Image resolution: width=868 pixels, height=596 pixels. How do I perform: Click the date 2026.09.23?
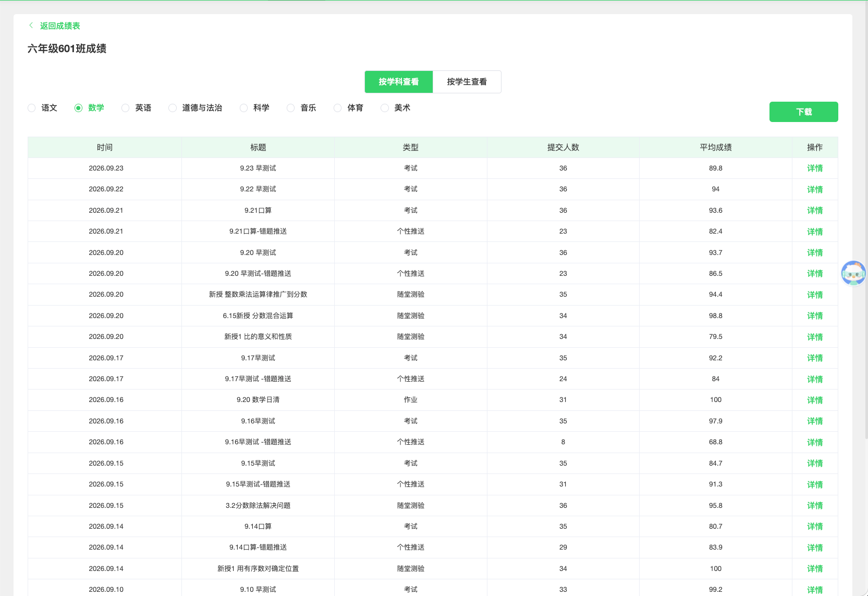pyautogui.click(x=106, y=168)
